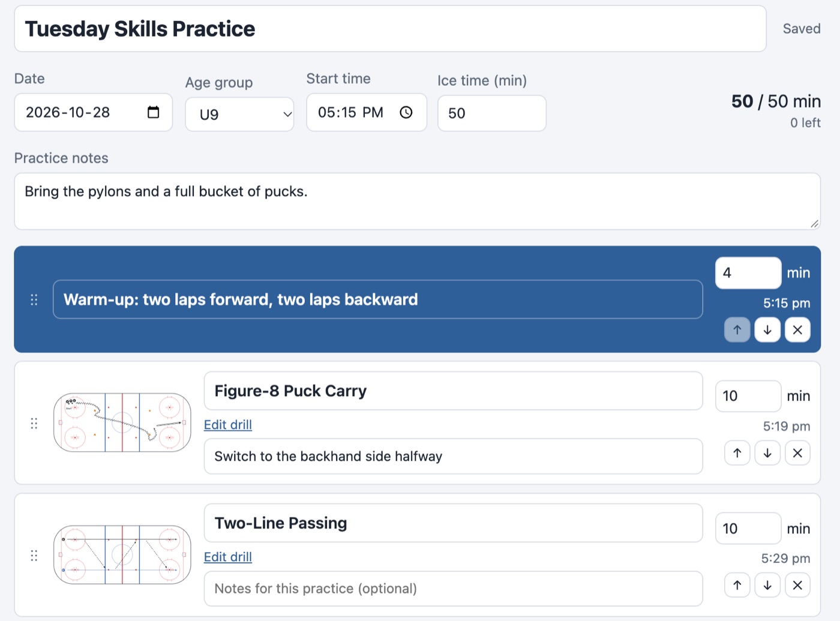This screenshot has width=840, height=621.
Task: Click the Two-Line Passing name field
Action: pos(453,523)
